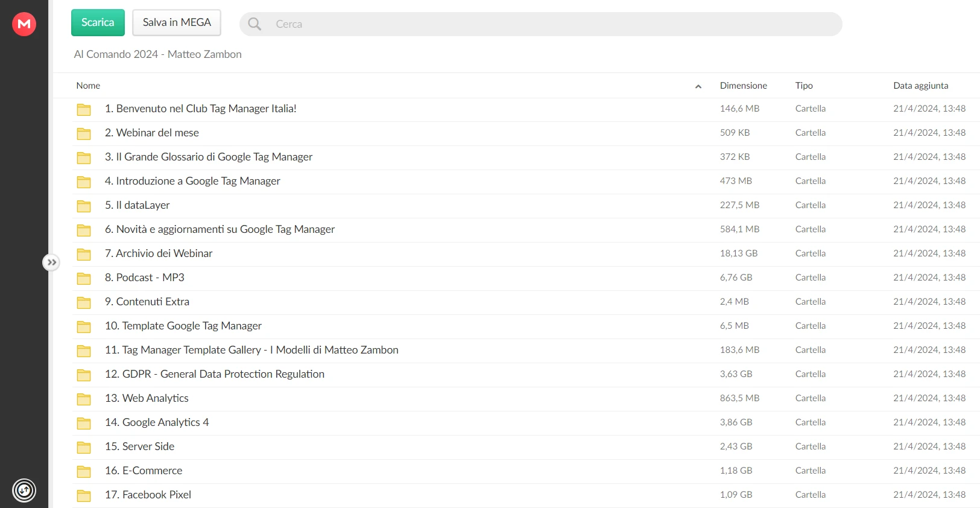
Task: Click folder icon of Il Grande Glossario row
Action: click(84, 157)
